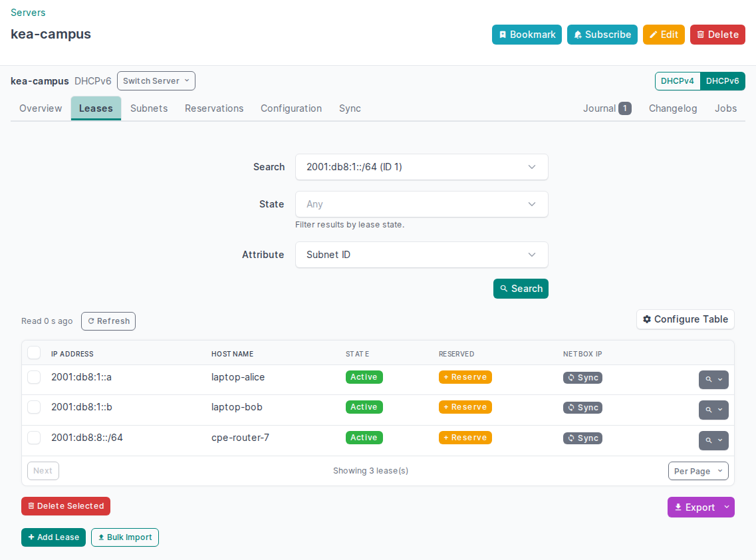The image size is (756, 560).
Task: Click the magnifier icon in laptop-bob row
Action: tap(708, 410)
